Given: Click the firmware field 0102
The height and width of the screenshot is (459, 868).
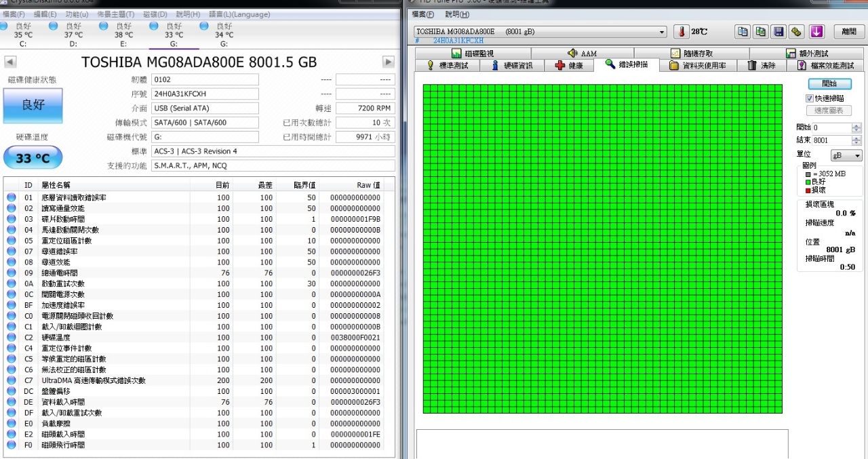Looking at the screenshot, I should pos(205,79).
